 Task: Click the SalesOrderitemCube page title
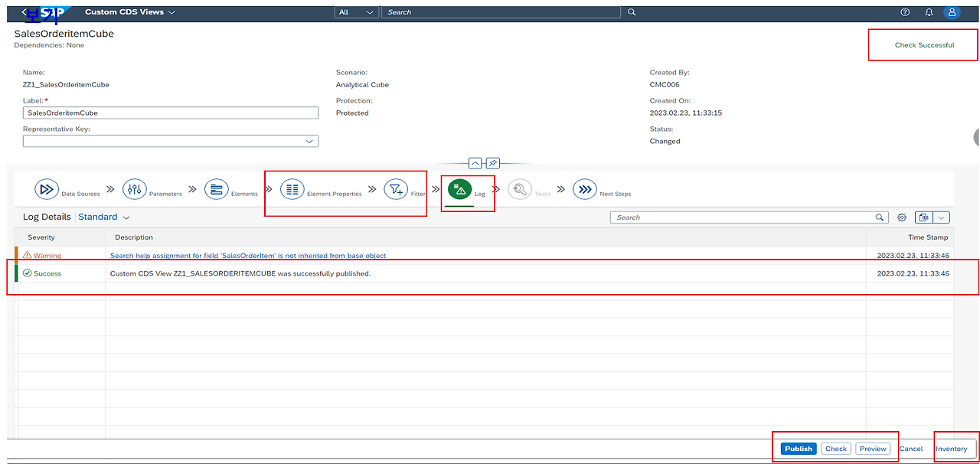coord(64,34)
